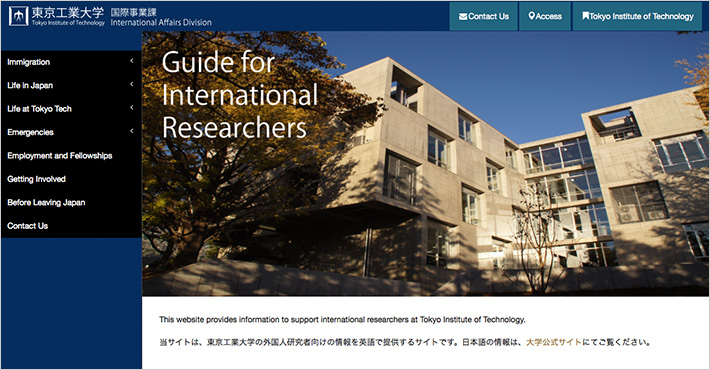Click the 国際事業課 header text
Viewport: 710px width, 370px height.
click(134, 12)
